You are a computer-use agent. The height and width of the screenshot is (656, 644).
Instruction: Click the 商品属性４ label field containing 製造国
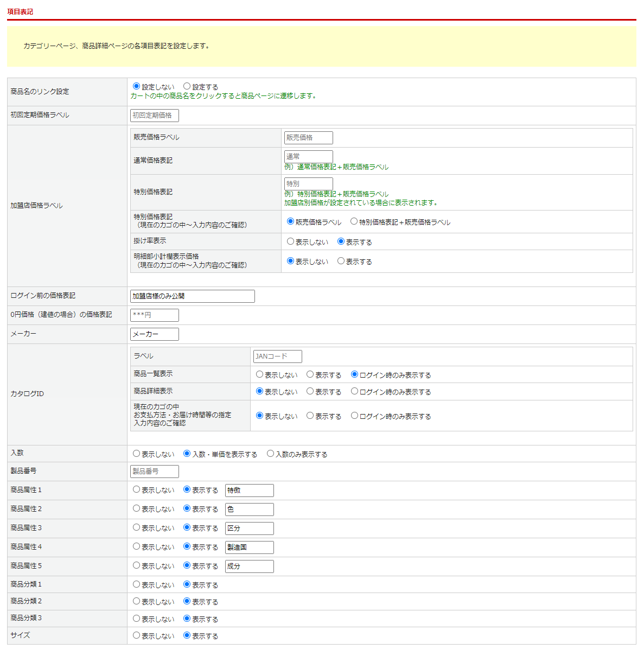pyautogui.click(x=249, y=547)
